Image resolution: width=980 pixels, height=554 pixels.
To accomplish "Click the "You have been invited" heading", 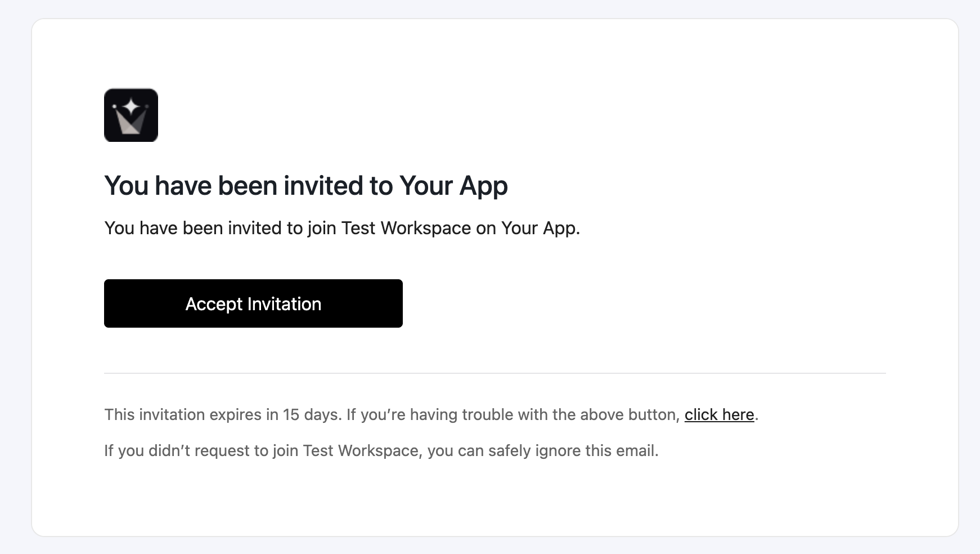I will [305, 186].
